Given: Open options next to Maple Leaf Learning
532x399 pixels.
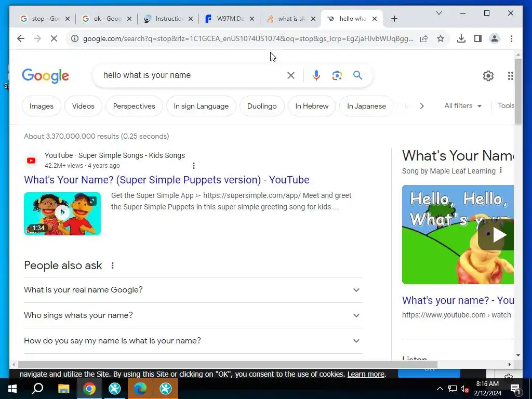Looking at the screenshot, I should point(501,170).
